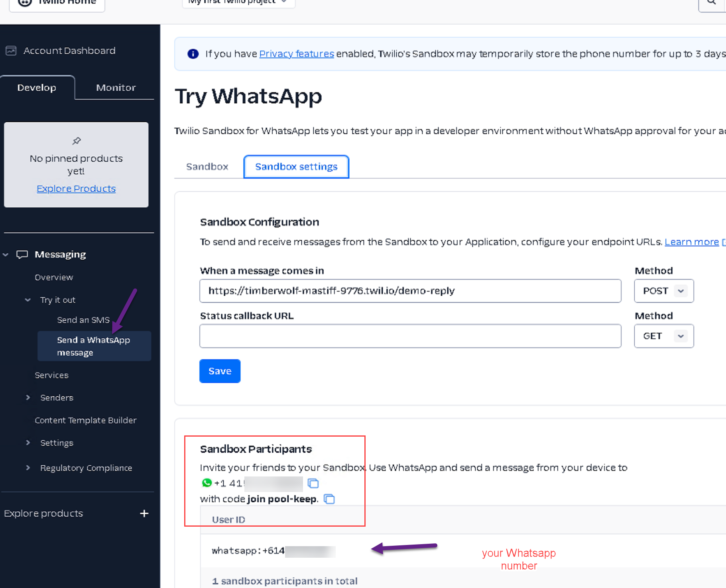This screenshot has height=588, width=726.
Task: Open the GET method dropdown
Action: tap(663, 336)
